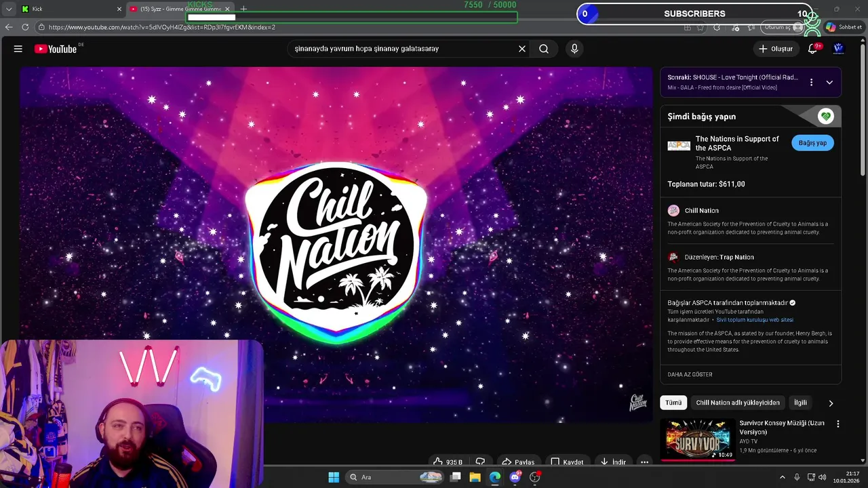
Task: Open more actions three-dot button under video
Action: click(x=644, y=462)
